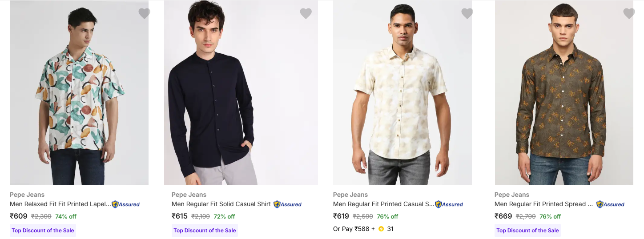Favorite the olive printed spread shirt

[628, 14]
